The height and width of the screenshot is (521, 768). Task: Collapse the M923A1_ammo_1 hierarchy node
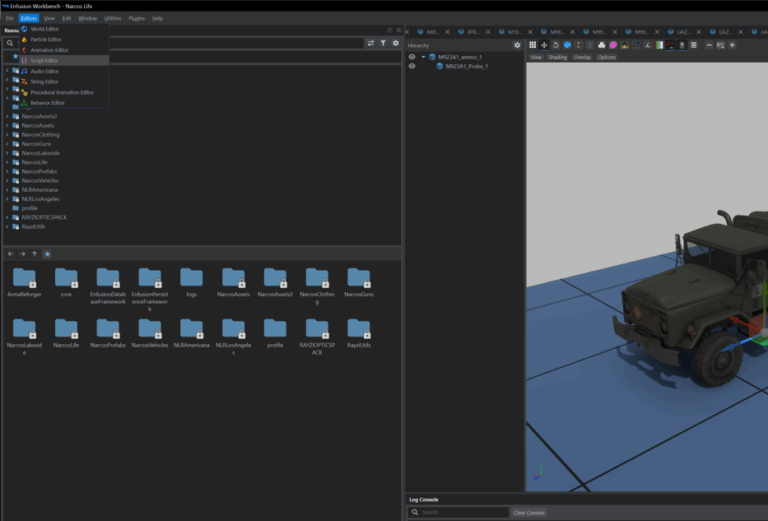(x=424, y=57)
